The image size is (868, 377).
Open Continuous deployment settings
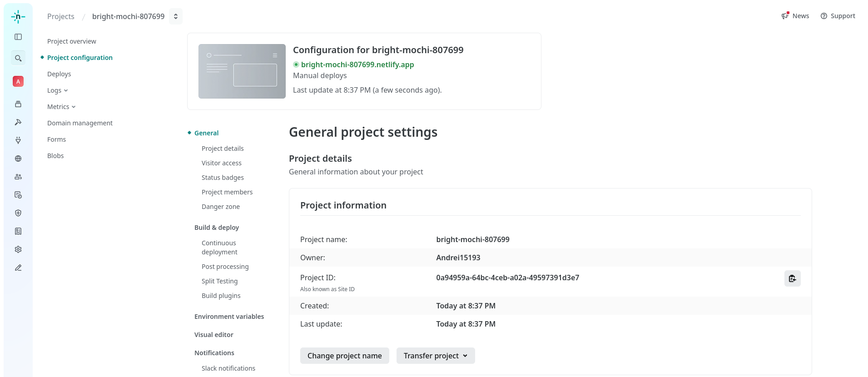(219, 248)
